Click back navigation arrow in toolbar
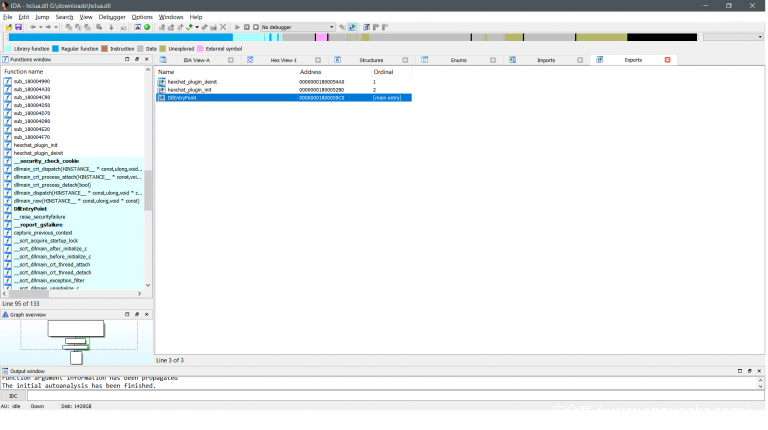 [33, 27]
